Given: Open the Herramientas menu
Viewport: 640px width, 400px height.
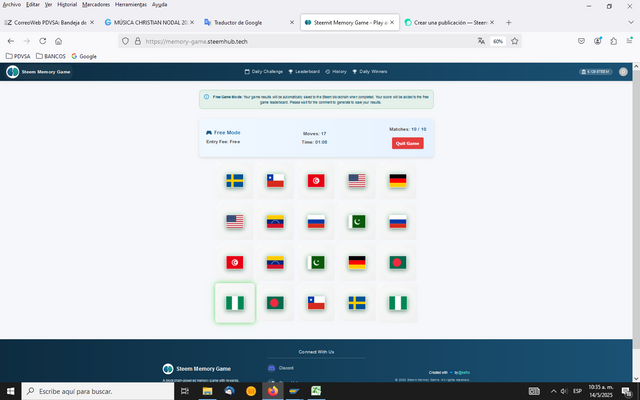Looking at the screenshot, I should (131, 4).
